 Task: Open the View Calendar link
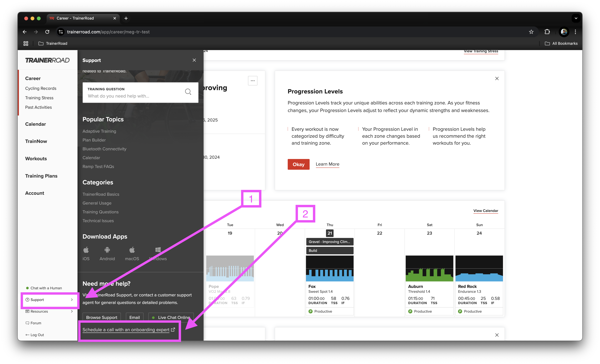pos(486,211)
